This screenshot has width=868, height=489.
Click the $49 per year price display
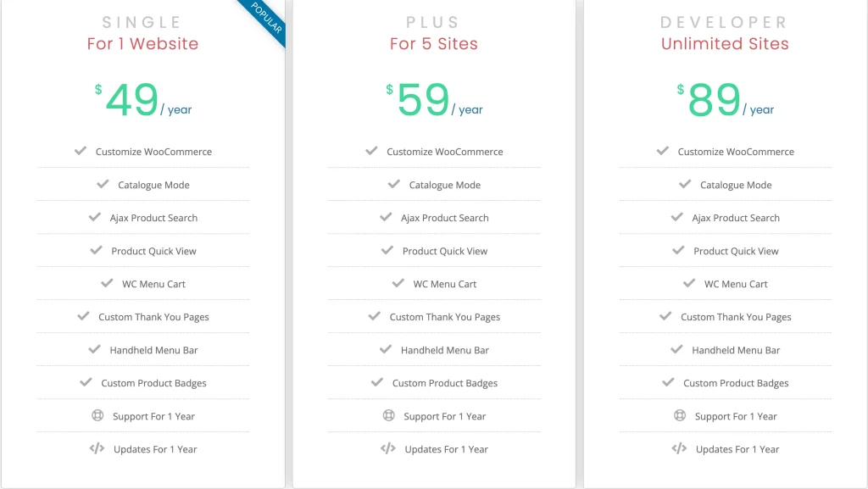pyautogui.click(x=142, y=97)
